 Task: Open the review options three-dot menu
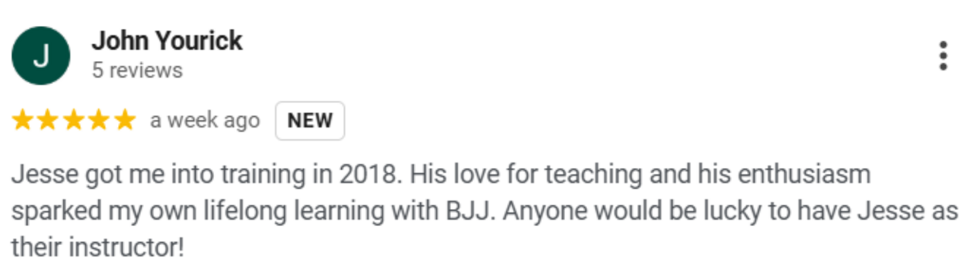[x=943, y=56]
